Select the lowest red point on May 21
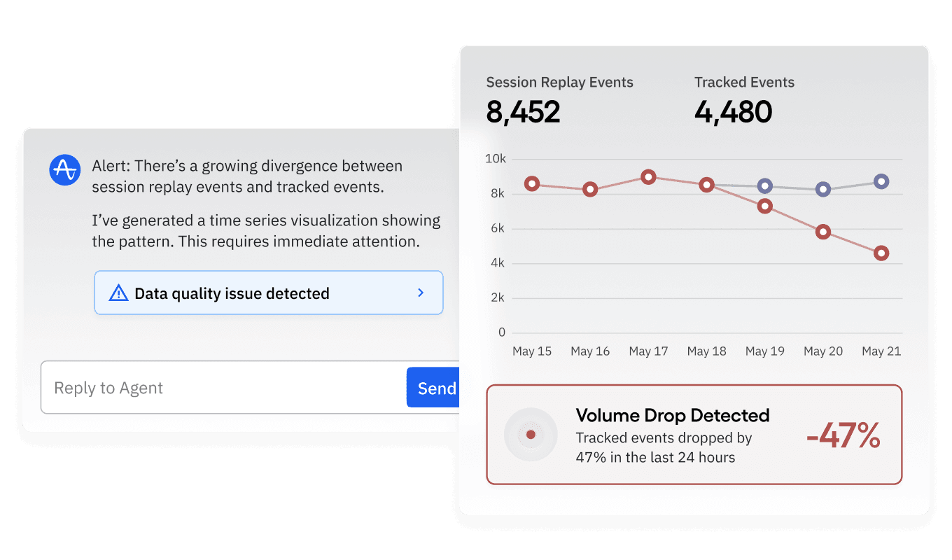 pos(881,253)
